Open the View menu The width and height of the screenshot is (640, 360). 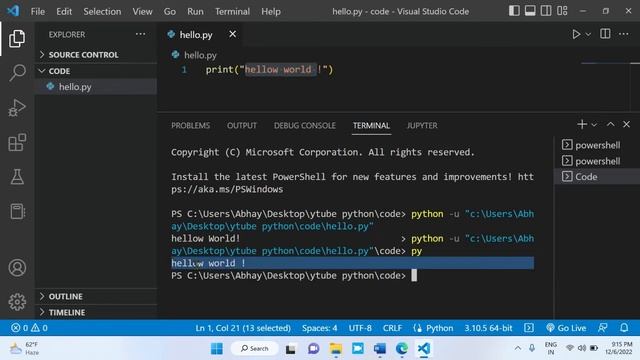[142, 11]
